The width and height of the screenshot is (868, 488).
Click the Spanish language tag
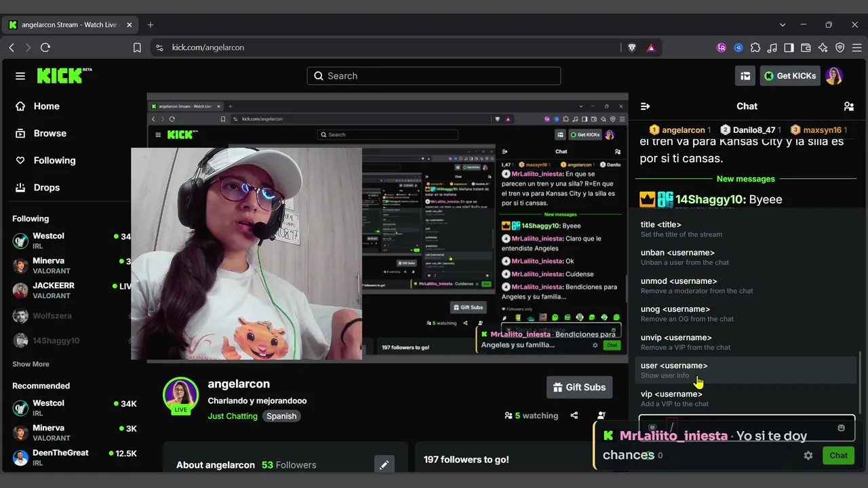(281, 416)
